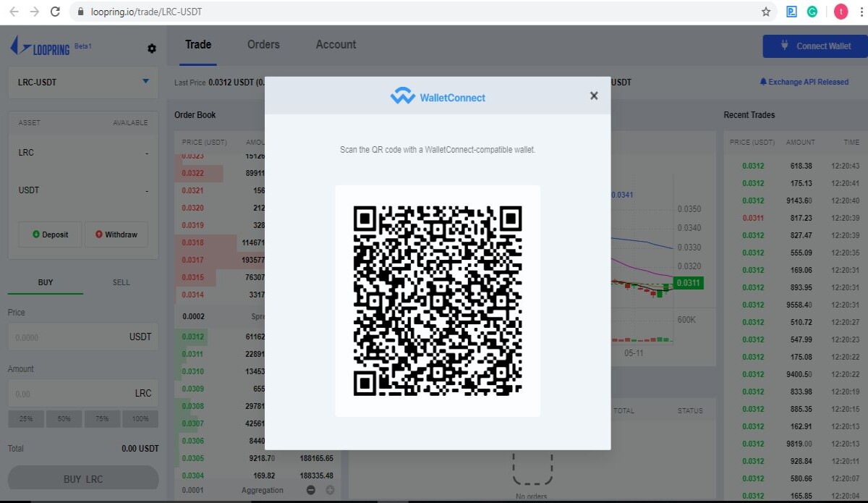This screenshot has width=868, height=503.
Task: Click the LRC asset row
Action: click(x=83, y=153)
